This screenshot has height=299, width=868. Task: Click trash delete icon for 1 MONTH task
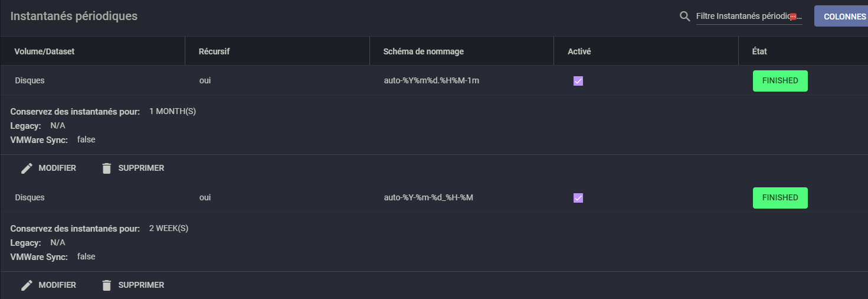point(107,168)
